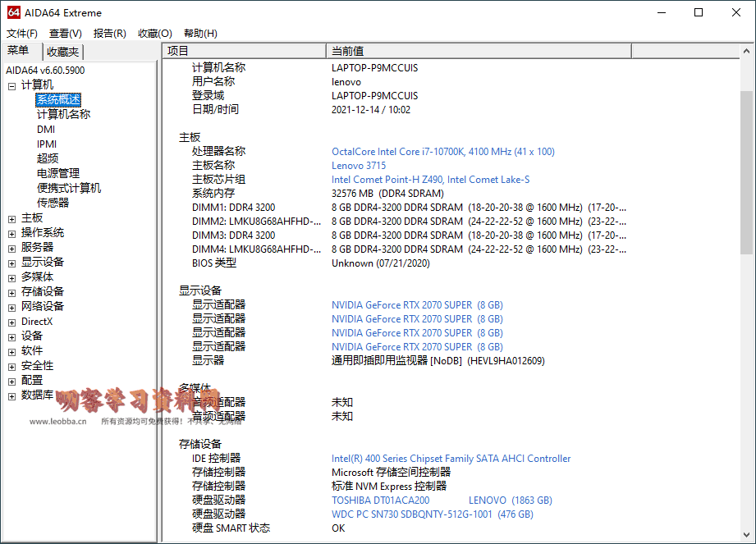756x544 pixels.
Task: Open the 报告(R) menu
Action: coord(109,34)
